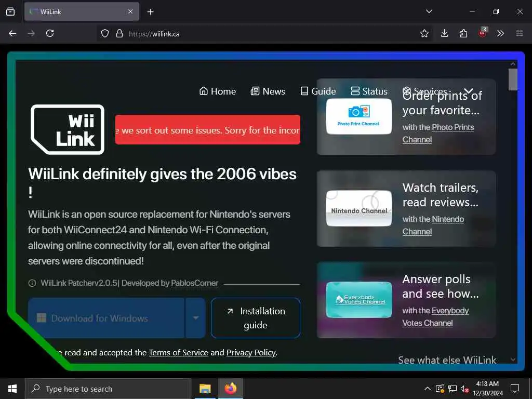
Task: Show site security padlock info
Action: tap(119, 33)
